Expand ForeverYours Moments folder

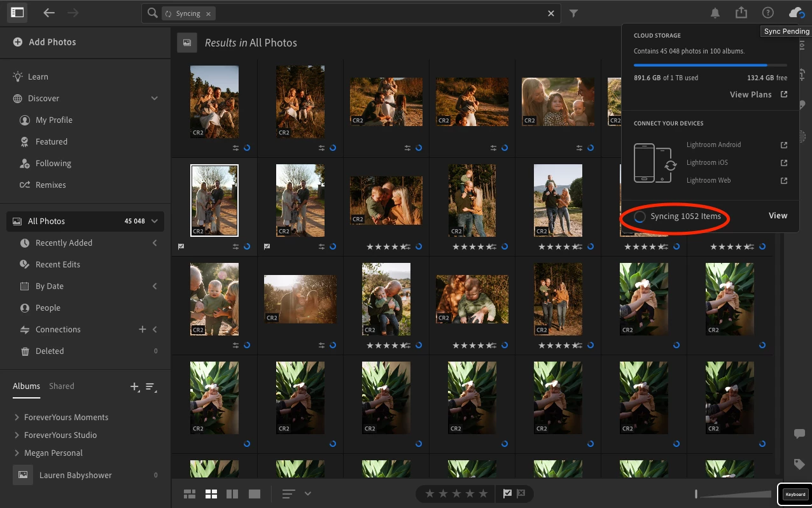pyautogui.click(x=17, y=417)
